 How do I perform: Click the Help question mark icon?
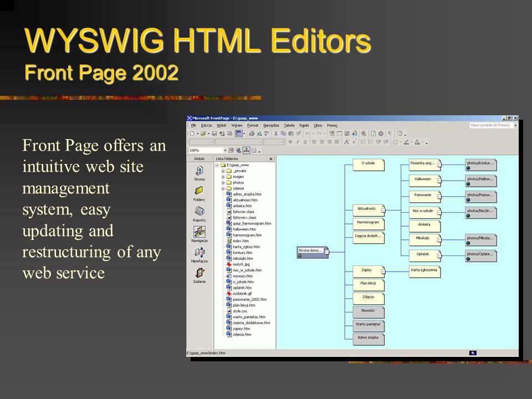pyautogui.click(x=400, y=134)
